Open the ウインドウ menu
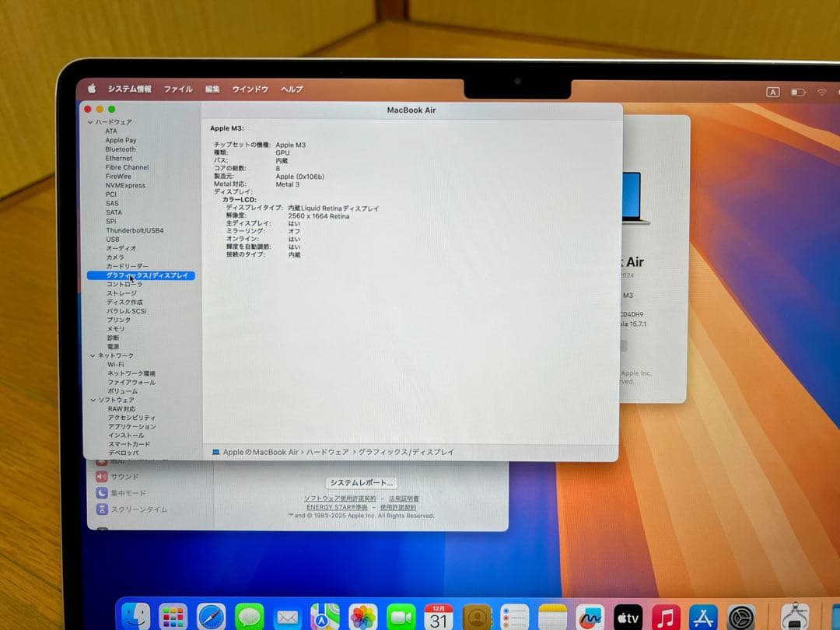Image resolution: width=840 pixels, height=630 pixels. pos(250,89)
